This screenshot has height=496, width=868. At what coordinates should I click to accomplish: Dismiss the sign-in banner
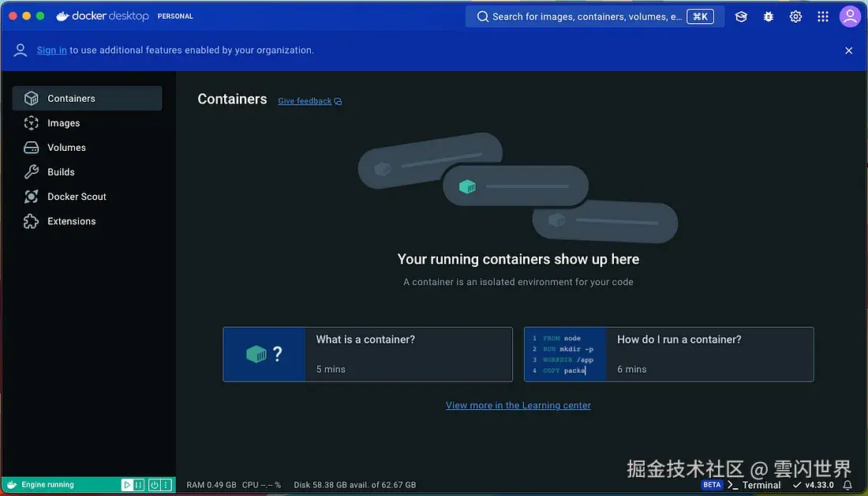(x=848, y=51)
